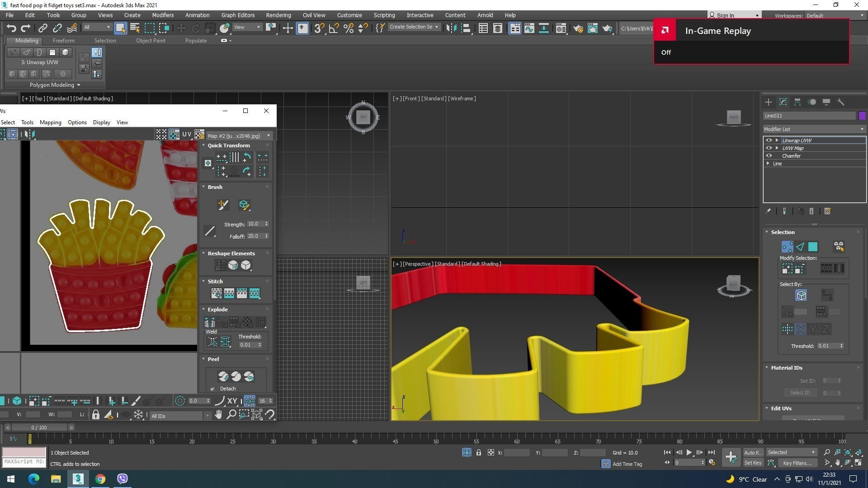The height and width of the screenshot is (488, 868).
Task: Open the Hierarchy command panel tab
Action: click(x=797, y=102)
